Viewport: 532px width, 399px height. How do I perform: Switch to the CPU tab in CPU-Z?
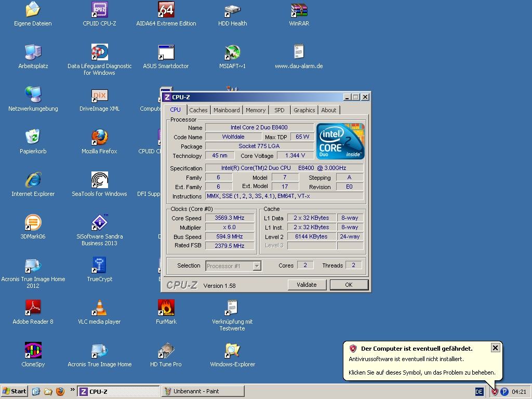click(x=175, y=110)
